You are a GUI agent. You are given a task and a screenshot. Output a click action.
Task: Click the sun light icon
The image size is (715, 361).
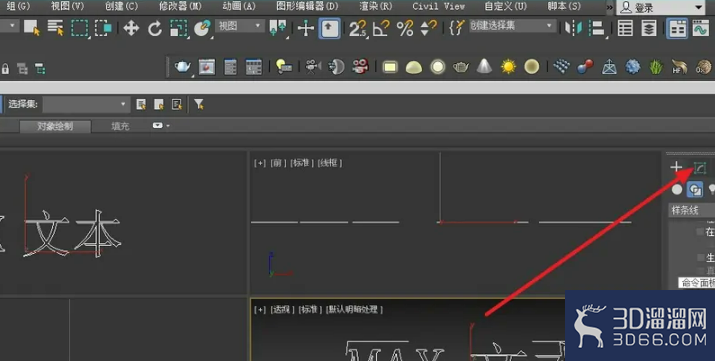pyautogui.click(x=508, y=67)
